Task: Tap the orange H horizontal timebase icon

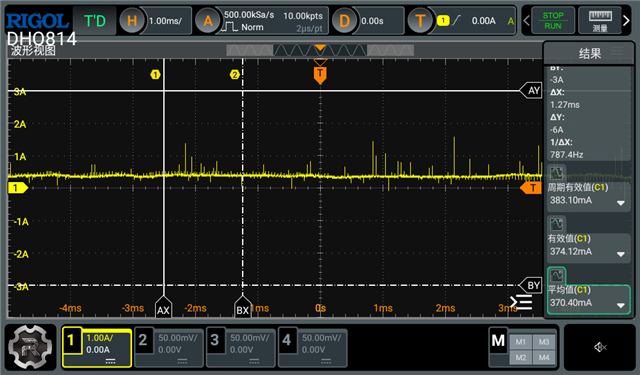Action: click(132, 20)
